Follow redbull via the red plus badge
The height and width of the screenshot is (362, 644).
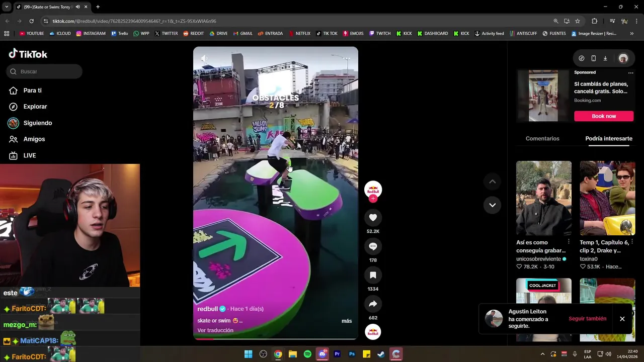point(373,199)
